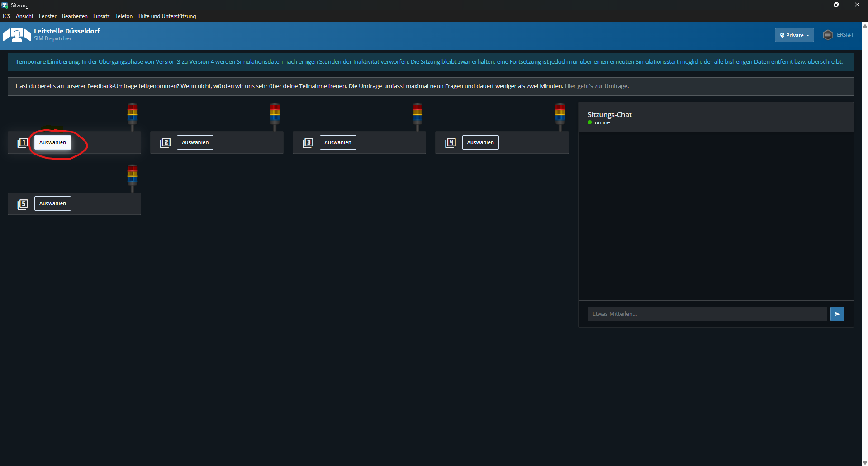Open the 'Hier geht's zur Umfrage' link
The image size is (868, 466).
pyautogui.click(x=596, y=86)
